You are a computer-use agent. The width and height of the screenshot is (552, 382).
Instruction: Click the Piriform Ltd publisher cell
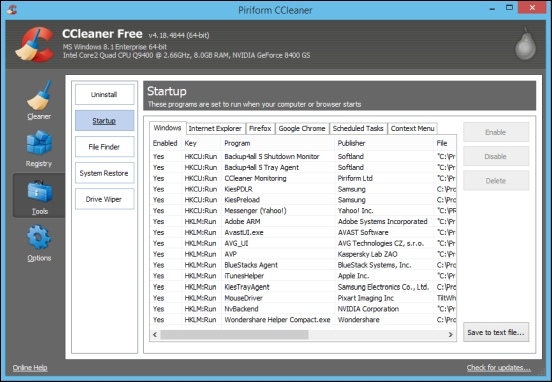point(355,178)
